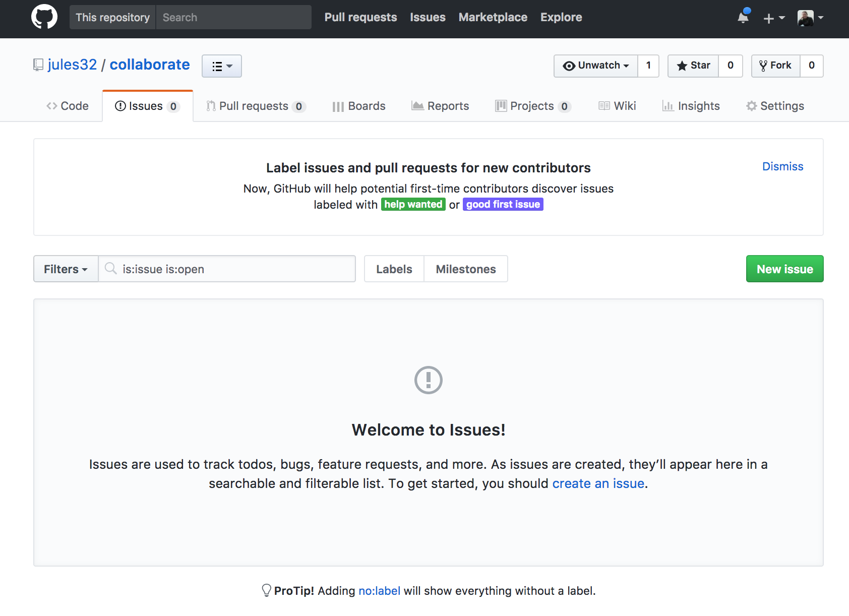Viewport: 849px width, 616px height.
Task: Open the Boards tab
Action: coord(359,106)
